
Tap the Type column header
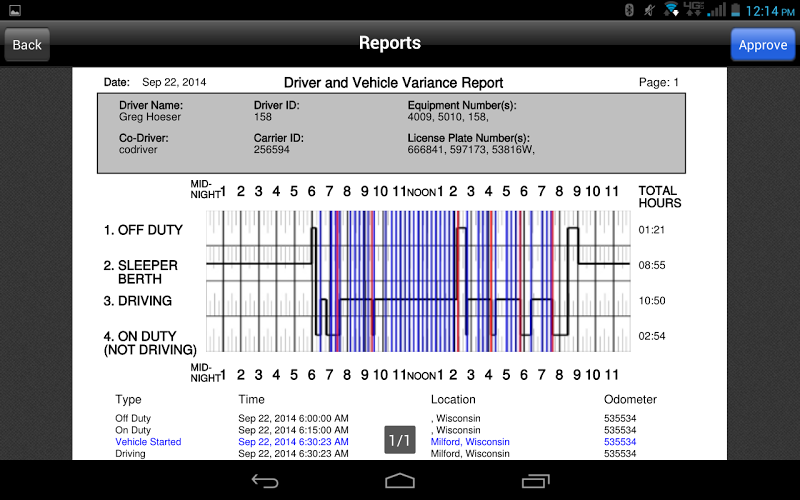click(x=128, y=400)
